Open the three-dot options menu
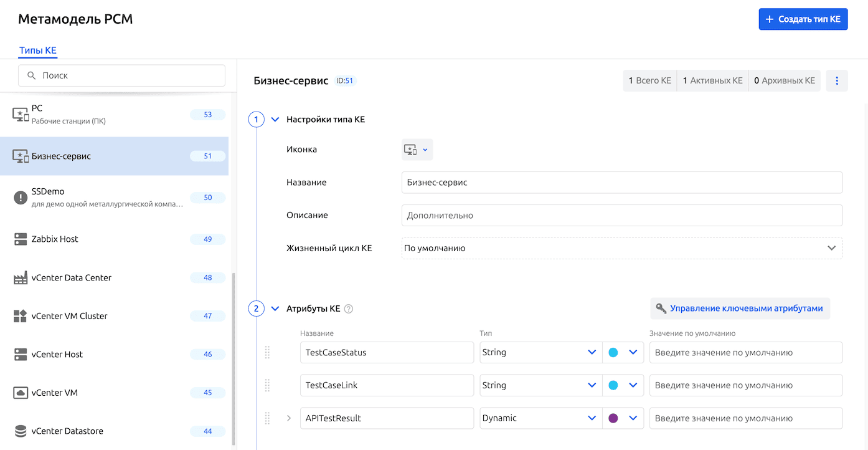The width and height of the screenshot is (868, 450). coord(837,81)
